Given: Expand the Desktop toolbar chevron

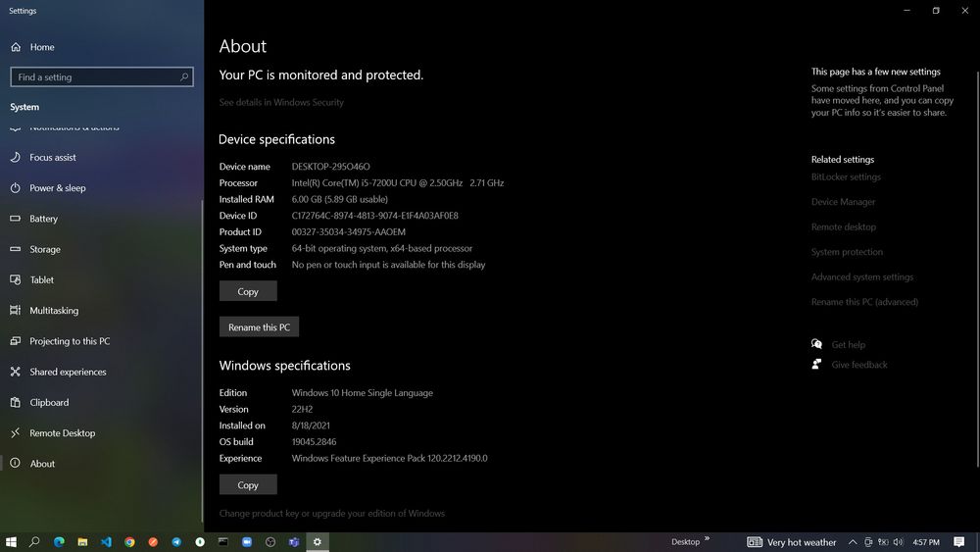Looking at the screenshot, I should (707, 538).
